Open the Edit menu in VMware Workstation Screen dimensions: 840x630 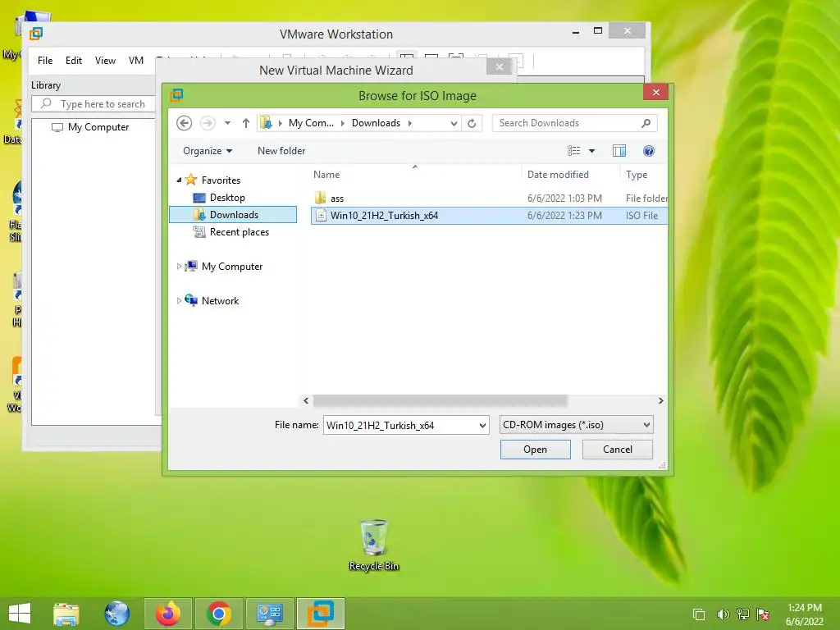(73, 61)
